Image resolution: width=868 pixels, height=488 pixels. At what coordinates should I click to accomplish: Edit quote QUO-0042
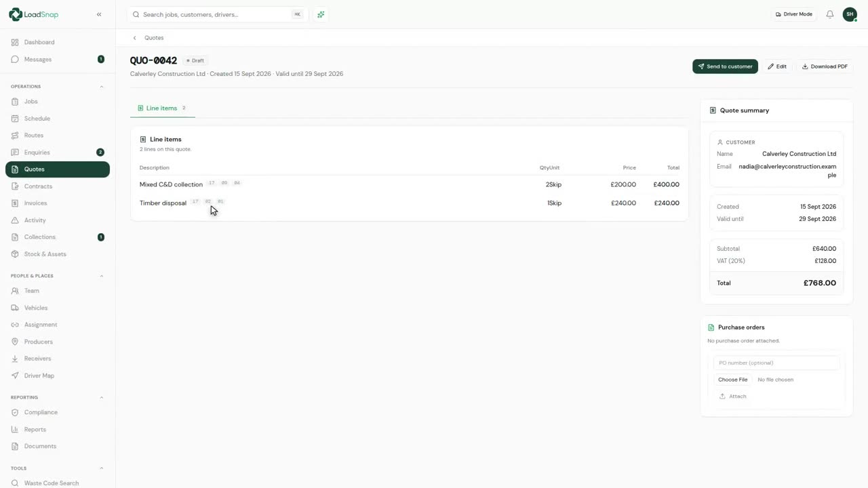tap(777, 66)
